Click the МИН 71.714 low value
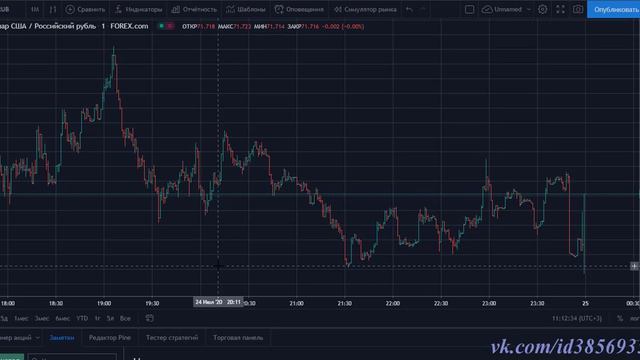 click(x=269, y=27)
